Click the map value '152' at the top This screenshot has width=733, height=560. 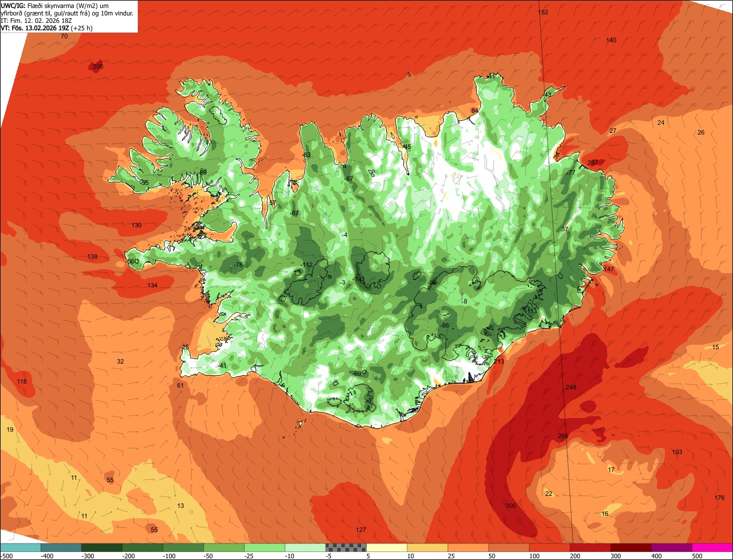click(x=543, y=12)
